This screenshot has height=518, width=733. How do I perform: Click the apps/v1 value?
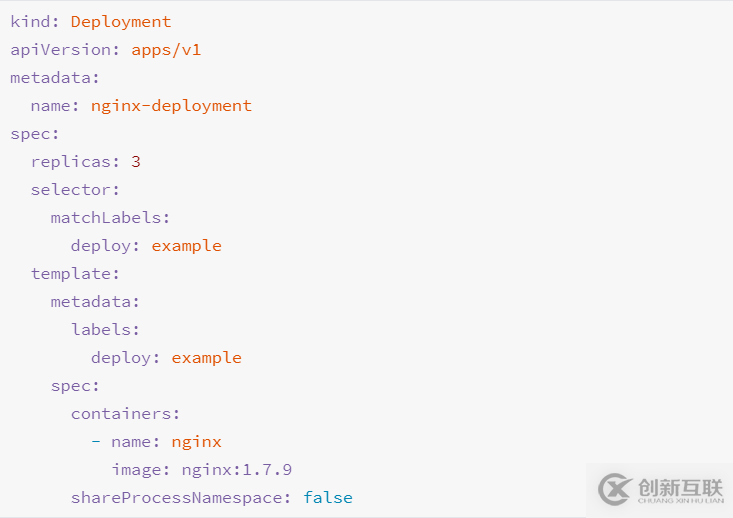[x=166, y=49]
